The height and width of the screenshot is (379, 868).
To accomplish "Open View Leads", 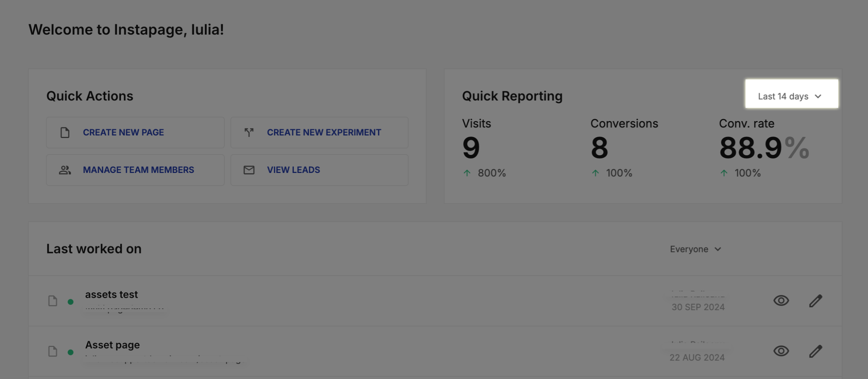I will [319, 170].
